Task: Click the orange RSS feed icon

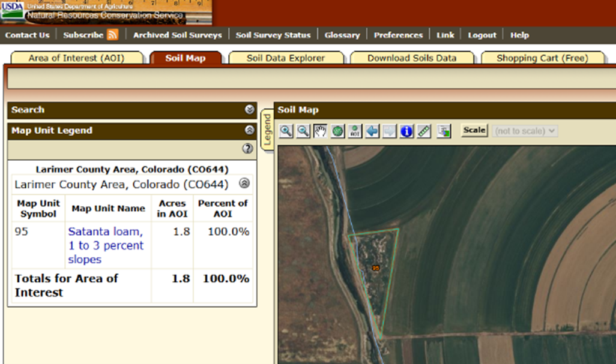Action: pos(112,35)
